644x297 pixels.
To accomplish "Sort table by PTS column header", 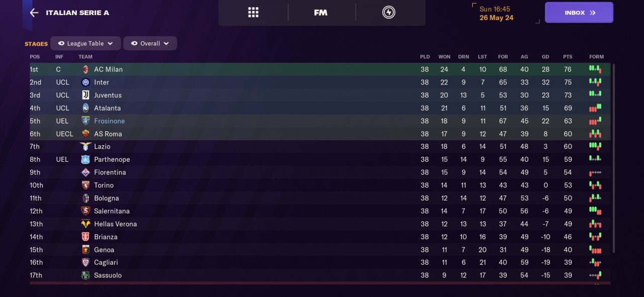I will [568, 57].
